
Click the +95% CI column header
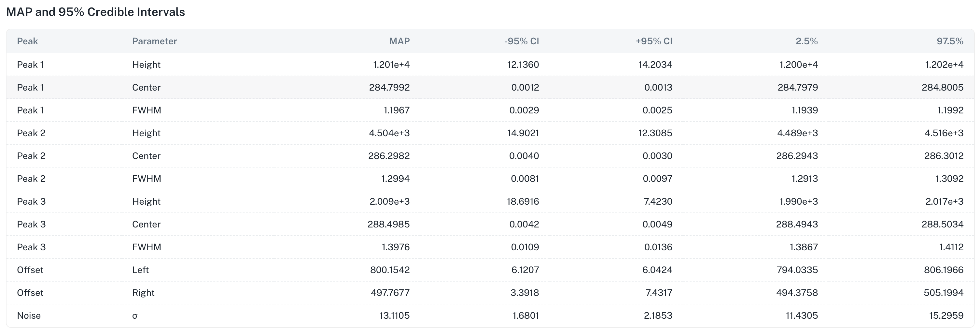pyautogui.click(x=654, y=41)
